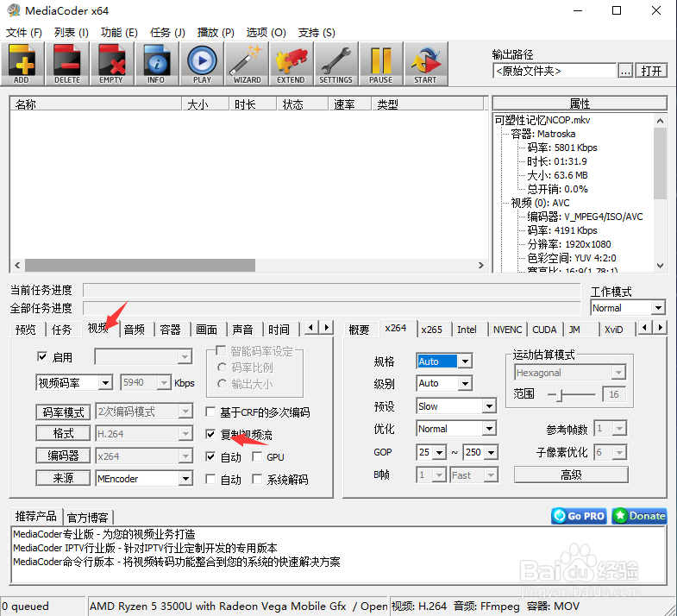Screen dimensions: 677x616
Task: Switch to the 官方博客 tab
Action: coord(88,517)
